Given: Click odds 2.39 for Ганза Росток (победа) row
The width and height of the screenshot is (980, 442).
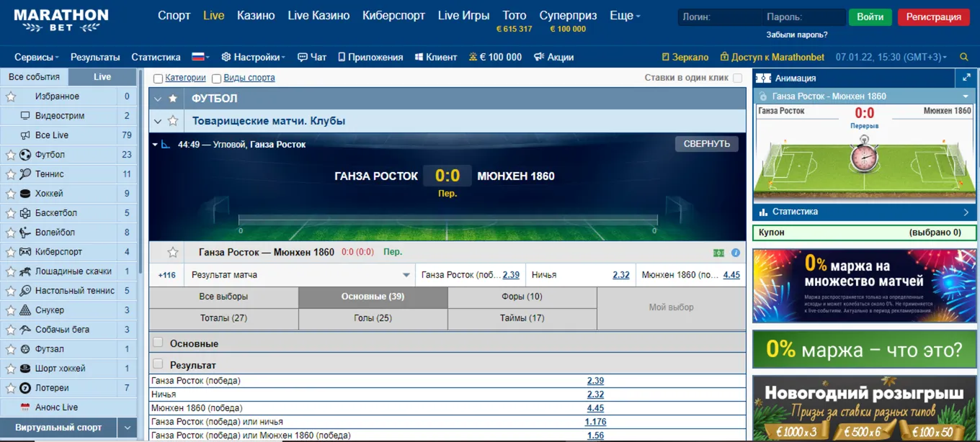Looking at the screenshot, I should (x=595, y=381).
